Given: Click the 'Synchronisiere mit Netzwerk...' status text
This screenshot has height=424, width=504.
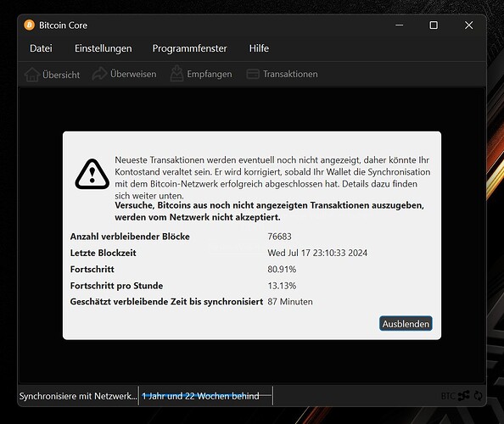Looking at the screenshot, I should [x=78, y=396].
